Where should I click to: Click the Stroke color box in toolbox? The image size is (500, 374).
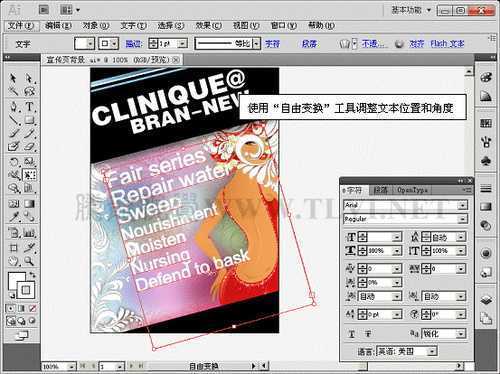26,290
